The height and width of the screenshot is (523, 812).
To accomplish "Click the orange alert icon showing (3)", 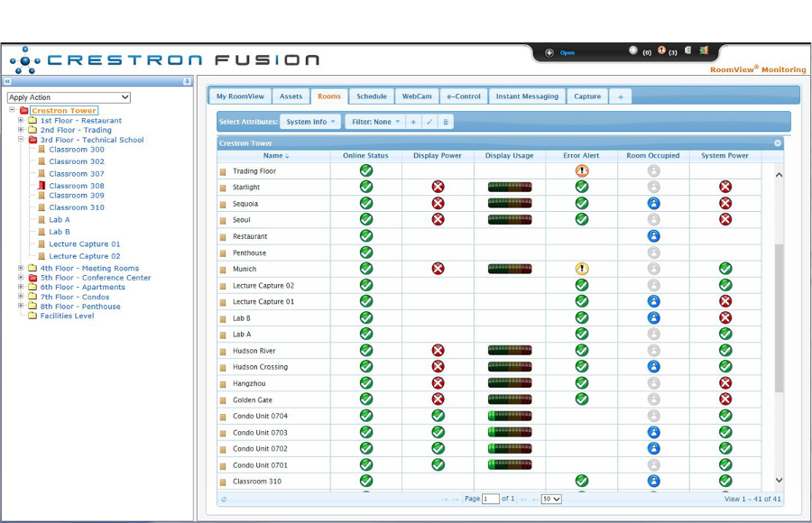I will pyautogui.click(x=661, y=50).
